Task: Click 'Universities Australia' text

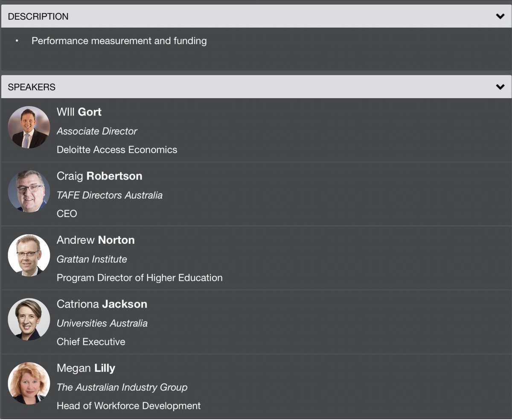Action: pos(102,323)
